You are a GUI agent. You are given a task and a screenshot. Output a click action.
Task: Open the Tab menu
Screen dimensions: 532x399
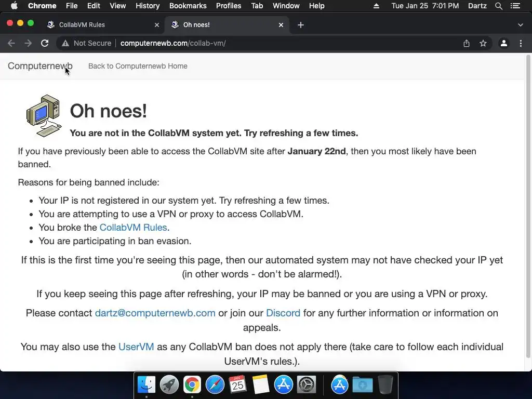click(x=257, y=6)
